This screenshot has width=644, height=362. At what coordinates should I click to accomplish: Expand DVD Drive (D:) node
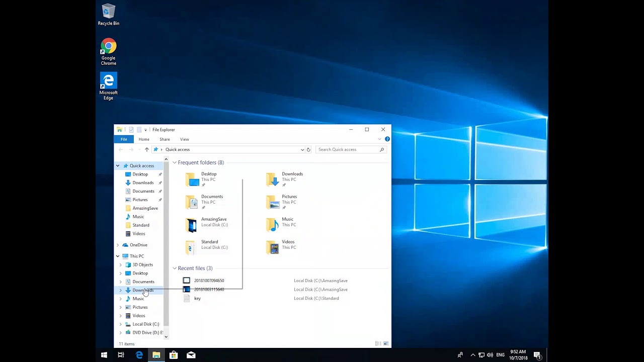tap(121, 332)
